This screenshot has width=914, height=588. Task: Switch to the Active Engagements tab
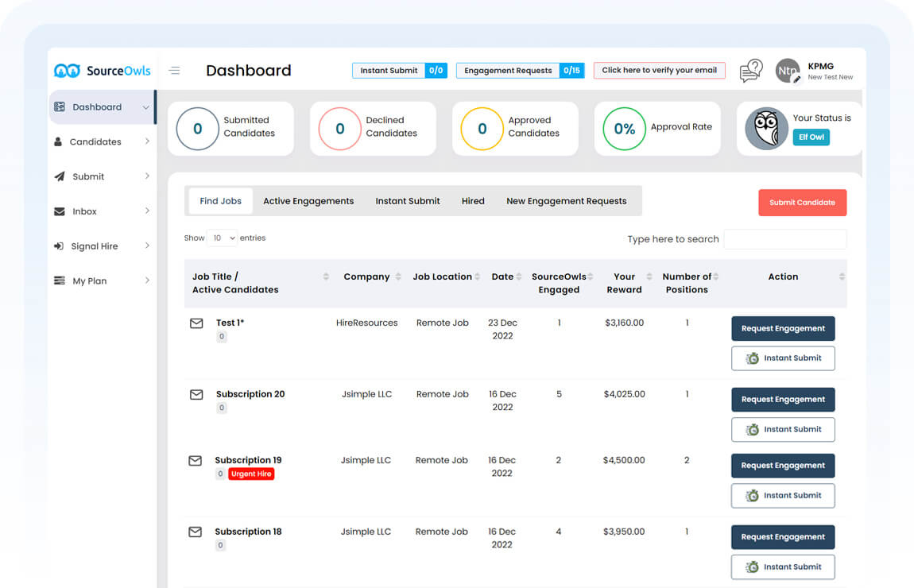(x=308, y=201)
